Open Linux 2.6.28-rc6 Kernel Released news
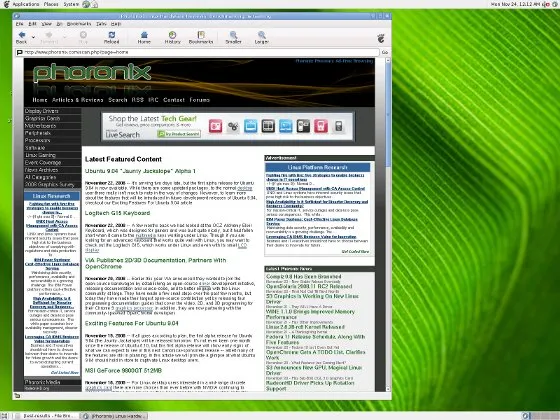The image size is (560, 420). tap(305, 327)
